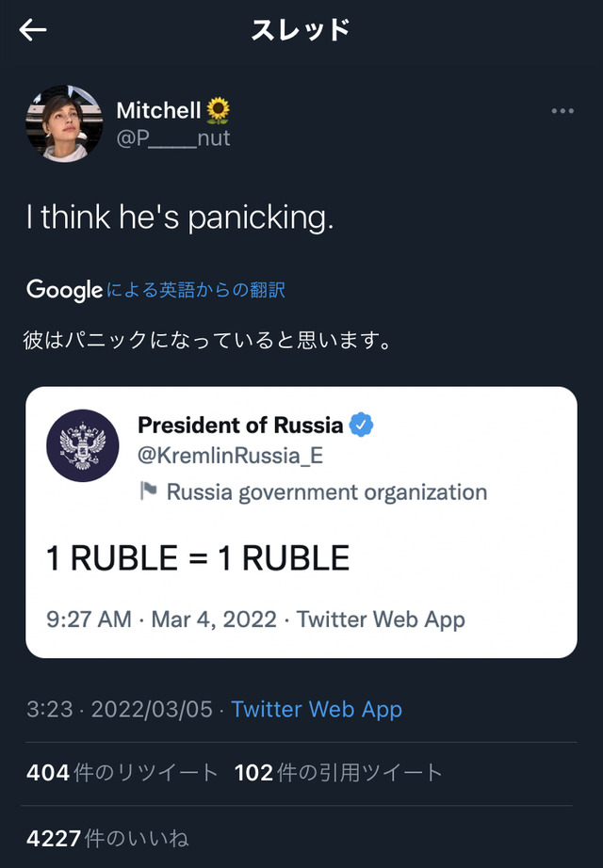Screen dimensions: 603x868
Task: Open the quoted 1 RUBLE = 1 RUBLE tweet
Action: [x=198, y=558]
